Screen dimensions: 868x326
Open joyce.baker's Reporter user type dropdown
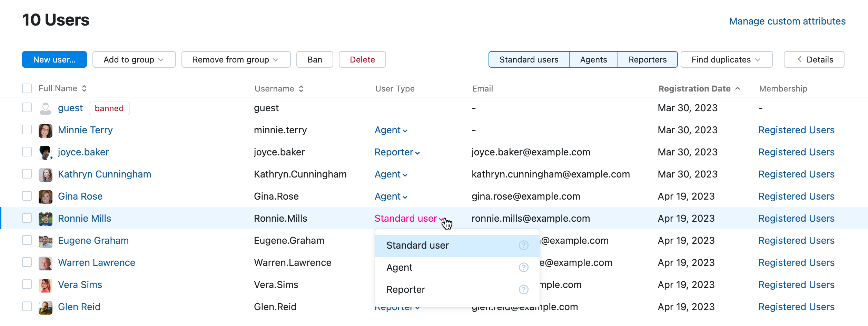[x=397, y=152]
